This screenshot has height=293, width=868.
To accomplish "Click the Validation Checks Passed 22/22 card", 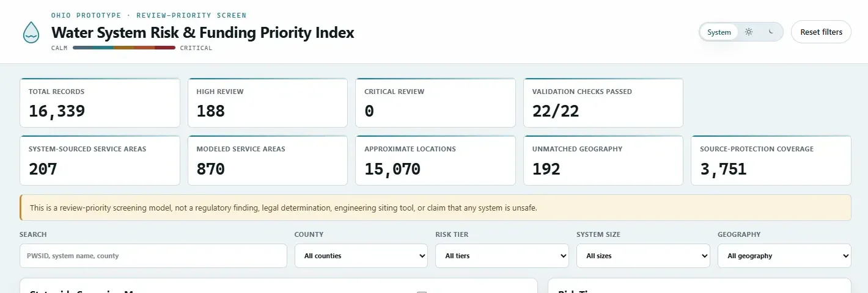I will pos(603,103).
